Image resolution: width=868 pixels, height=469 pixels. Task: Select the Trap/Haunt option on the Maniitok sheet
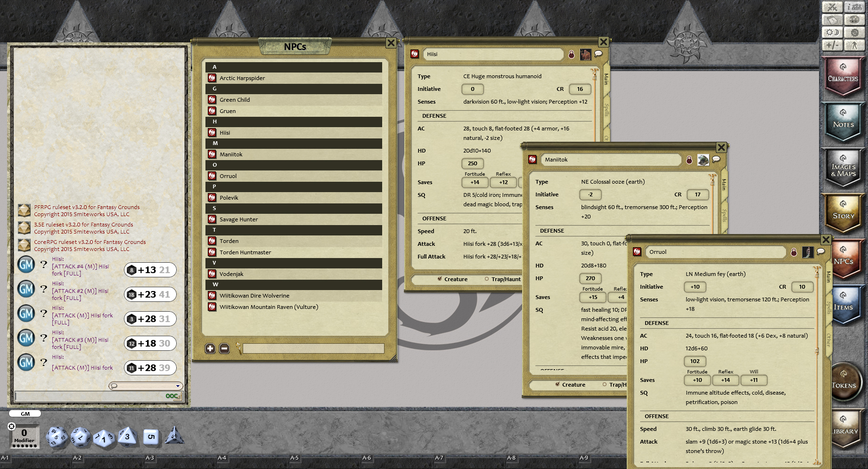click(605, 384)
